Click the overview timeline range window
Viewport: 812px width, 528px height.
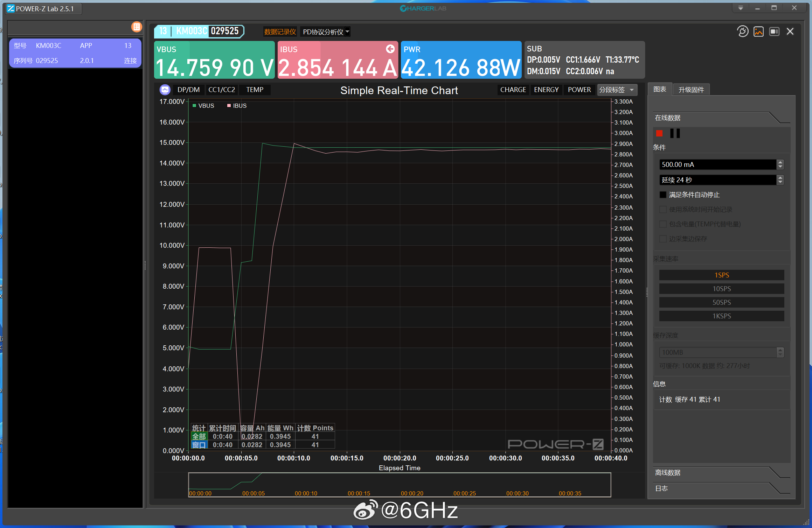click(400, 485)
